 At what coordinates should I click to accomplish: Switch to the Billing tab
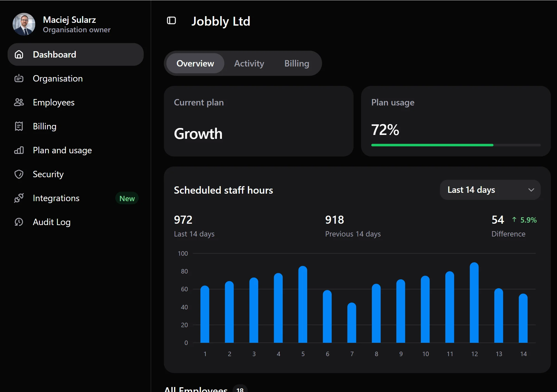297,63
